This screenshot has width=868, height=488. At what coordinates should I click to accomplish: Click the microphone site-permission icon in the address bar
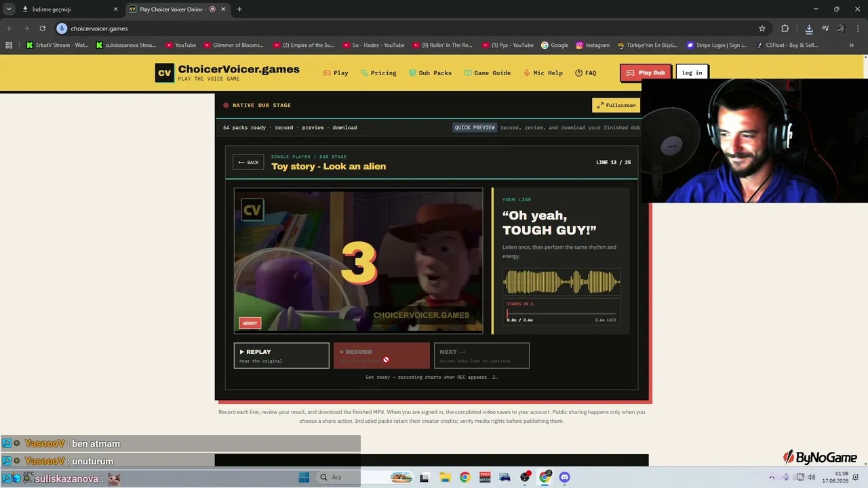pos(62,28)
